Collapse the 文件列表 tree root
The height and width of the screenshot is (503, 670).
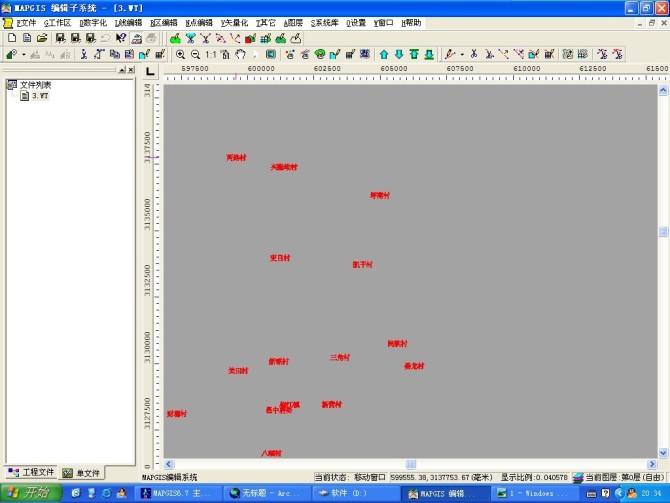pos(12,85)
